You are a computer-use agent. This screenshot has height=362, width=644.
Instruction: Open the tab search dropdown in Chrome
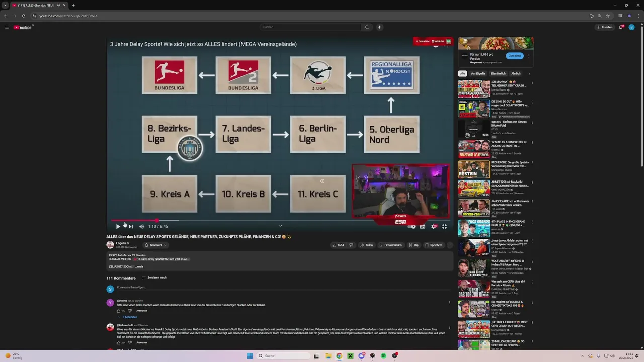coord(6,5)
